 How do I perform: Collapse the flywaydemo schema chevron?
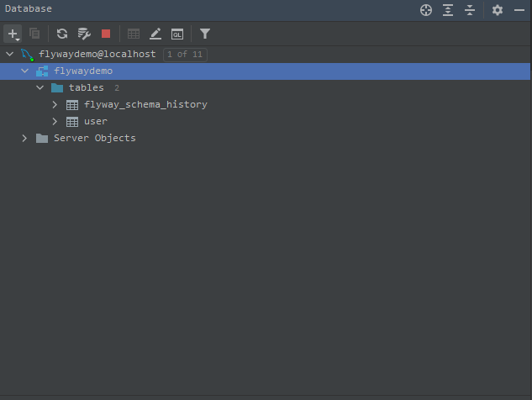pyautogui.click(x=24, y=71)
